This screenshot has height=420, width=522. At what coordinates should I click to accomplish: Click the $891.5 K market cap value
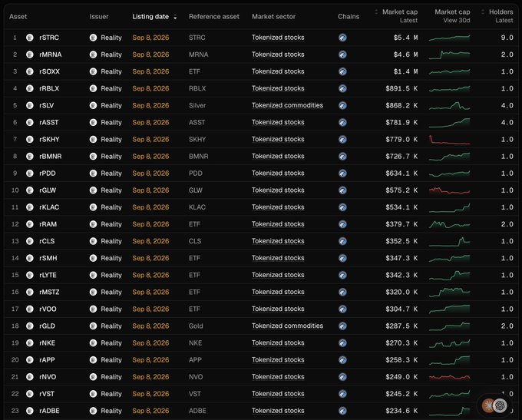(x=401, y=88)
